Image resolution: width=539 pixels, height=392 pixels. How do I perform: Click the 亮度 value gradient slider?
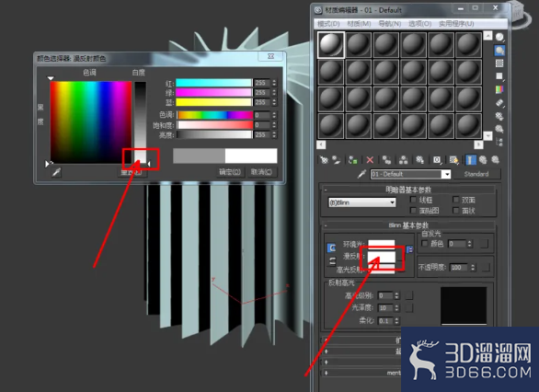pos(215,134)
